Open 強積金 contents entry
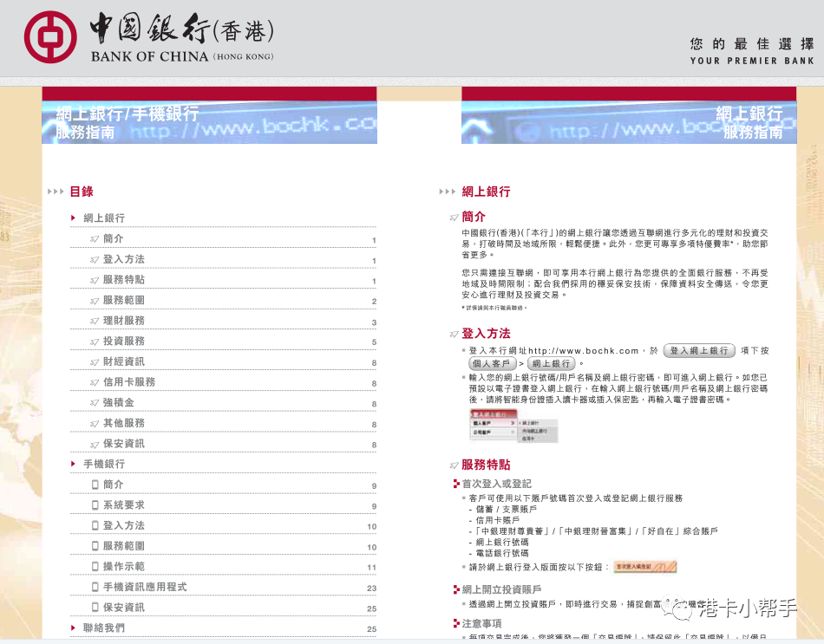The image size is (824, 644). pos(223,402)
